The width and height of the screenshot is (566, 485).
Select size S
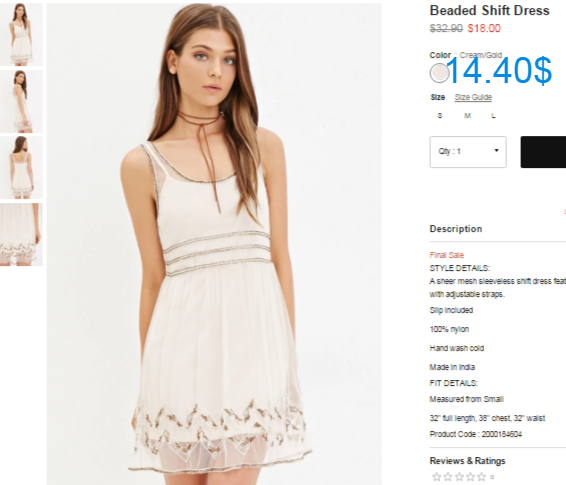(x=440, y=115)
